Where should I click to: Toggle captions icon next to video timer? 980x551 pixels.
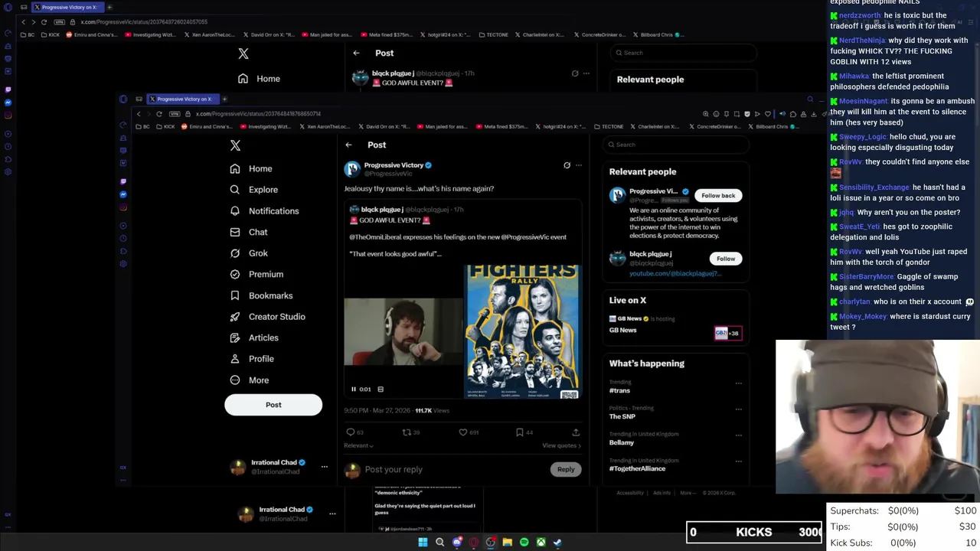(x=381, y=389)
